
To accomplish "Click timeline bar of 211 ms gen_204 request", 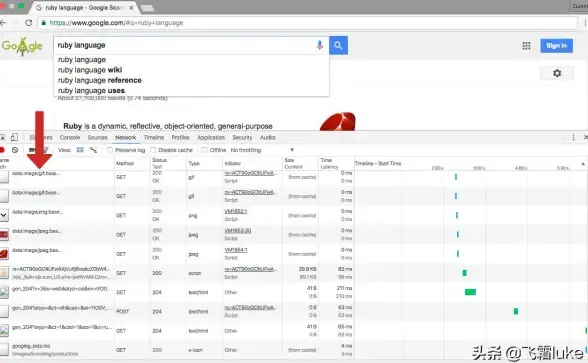I will tap(470, 292).
